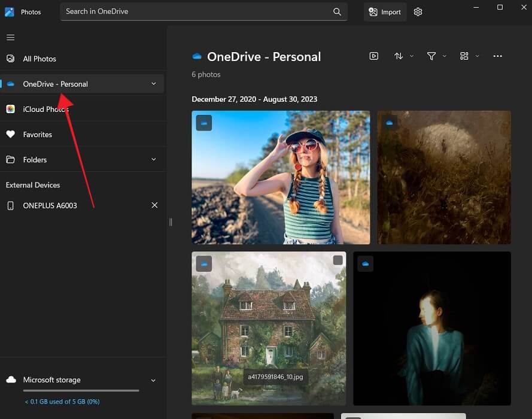Open the gallery view layout icon
Image resolution: width=532 pixels, height=419 pixels.
point(464,56)
